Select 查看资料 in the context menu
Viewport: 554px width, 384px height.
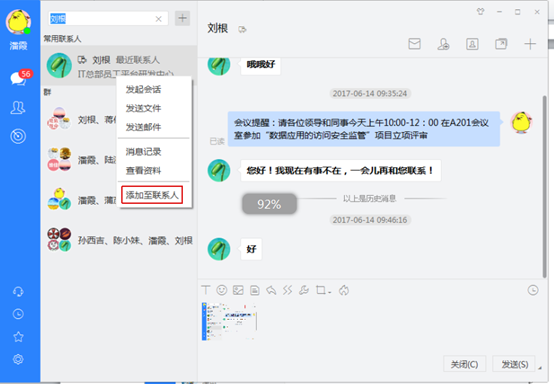pyautogui.click(x=143, y=171)
